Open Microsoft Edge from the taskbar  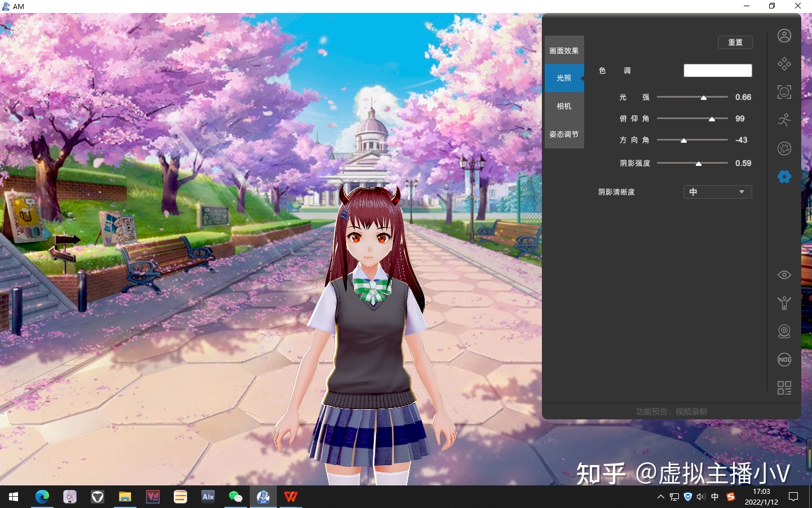point(42,497)
